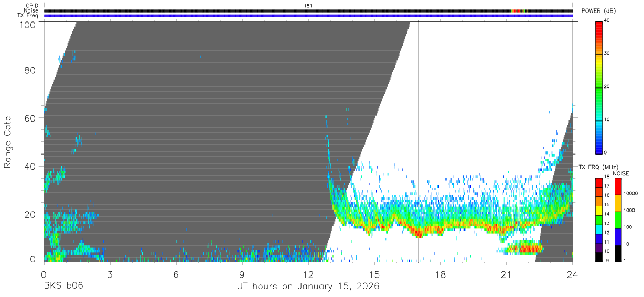This screenshot has height=297, width=644.
Task: Click the y-axis tick label '60'
Action: [x=30, y=118]
